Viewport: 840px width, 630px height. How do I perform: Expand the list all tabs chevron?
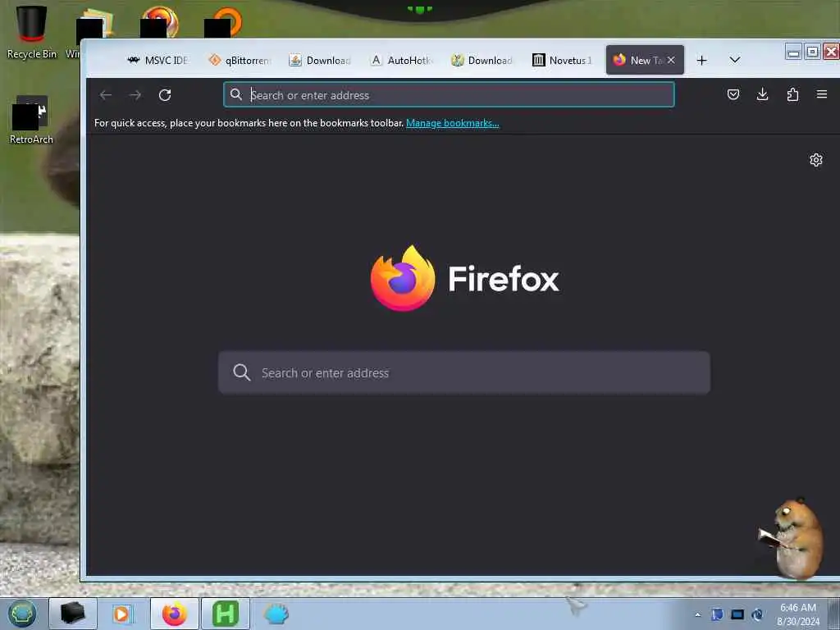735,60
